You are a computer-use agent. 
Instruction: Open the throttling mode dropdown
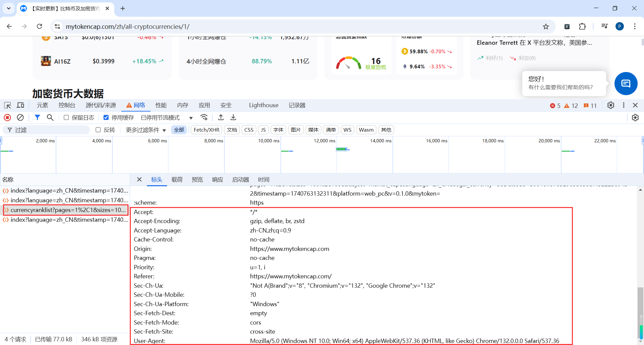[x=167, y=118]
